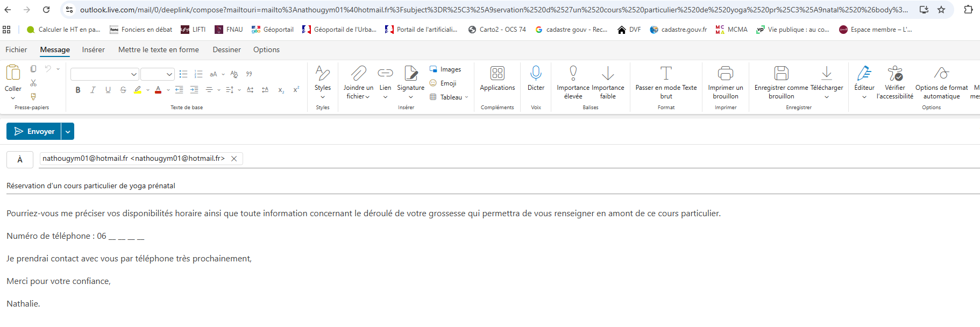Mark message as Importance élevée
Image resolution: width=980 pixels, height=327 pixels.
[x=573, y=82]
